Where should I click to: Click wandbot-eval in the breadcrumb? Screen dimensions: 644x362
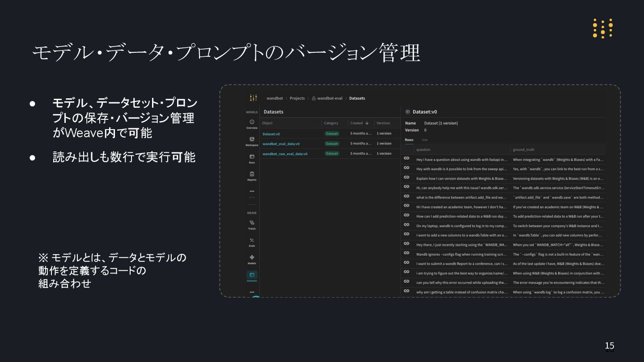click(x=330, y=98)
